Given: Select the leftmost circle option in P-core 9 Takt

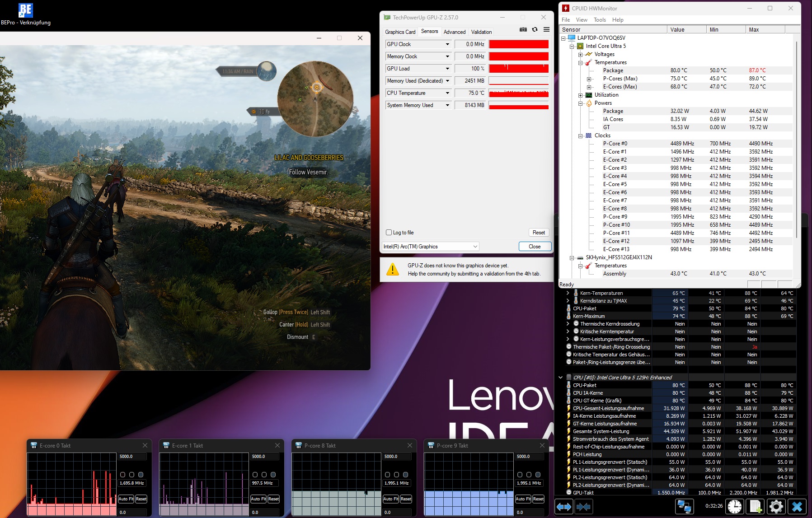Looking at the screenshot, I should click(520, 475).
